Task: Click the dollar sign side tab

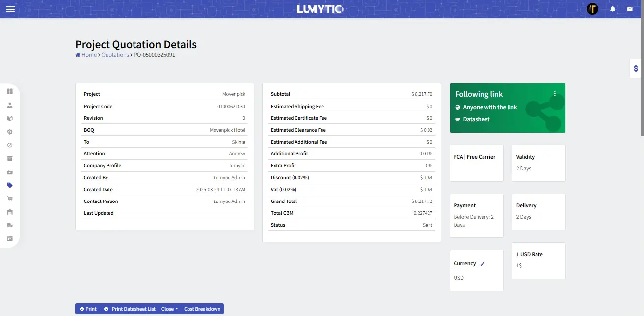Action: click(x=636, y=69)
